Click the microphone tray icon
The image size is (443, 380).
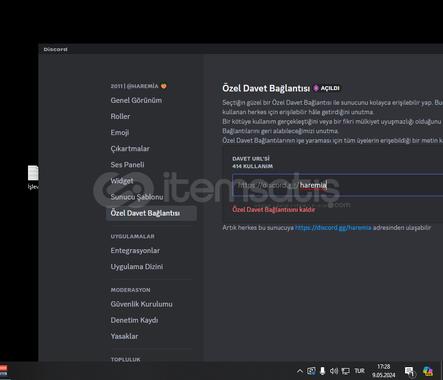coord(322,371)
